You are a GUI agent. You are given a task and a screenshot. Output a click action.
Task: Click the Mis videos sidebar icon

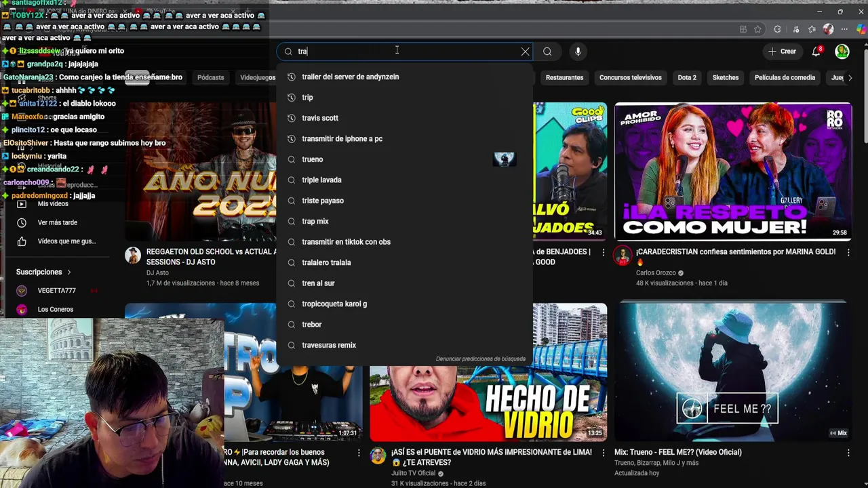point(22,203)
